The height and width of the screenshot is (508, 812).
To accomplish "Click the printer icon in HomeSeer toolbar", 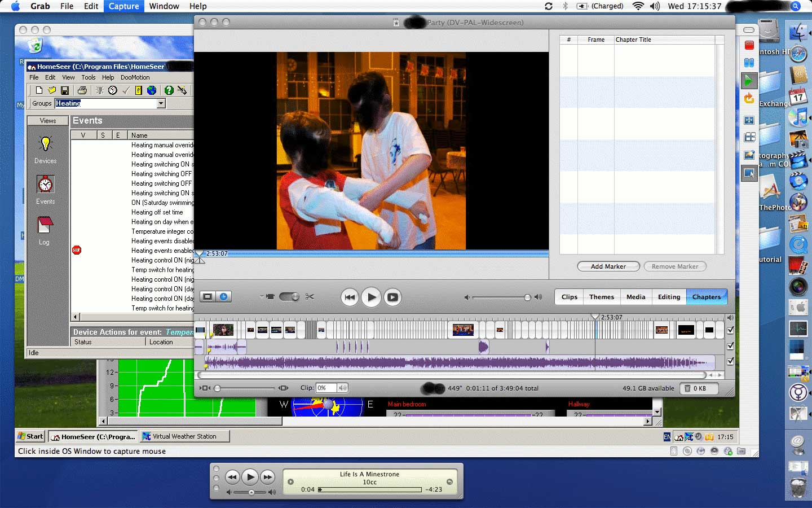I will 82,90.
